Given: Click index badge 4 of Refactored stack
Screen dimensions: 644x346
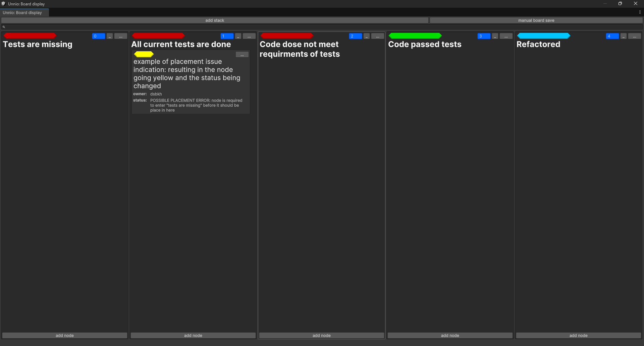Looking at the screenshot, I should [612, 36].
